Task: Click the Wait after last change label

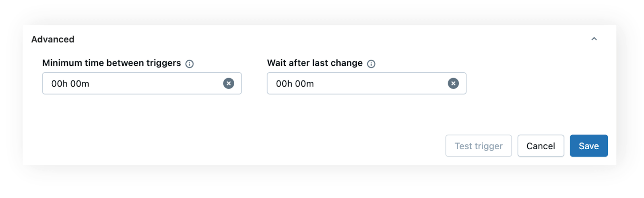Action: coord(315,63)
